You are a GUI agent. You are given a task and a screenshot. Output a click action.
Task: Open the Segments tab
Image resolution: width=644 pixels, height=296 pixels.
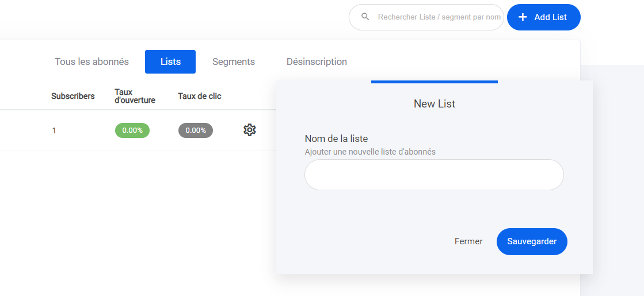[x=233, y=61]
